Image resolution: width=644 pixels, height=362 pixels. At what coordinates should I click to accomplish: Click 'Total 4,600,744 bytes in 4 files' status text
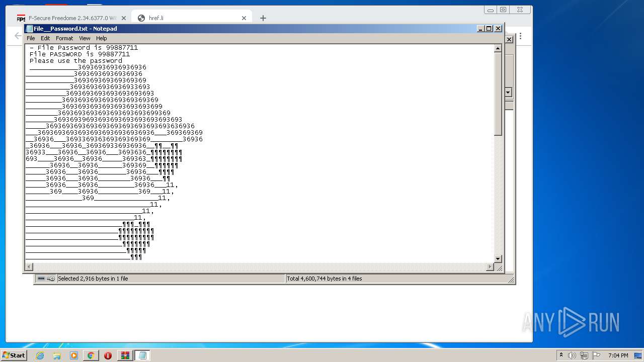pos(325,279)
